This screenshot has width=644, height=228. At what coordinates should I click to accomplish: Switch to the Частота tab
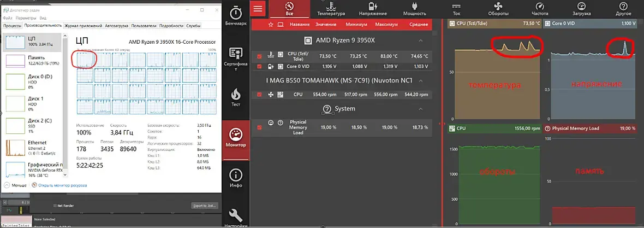coord(540,9)
